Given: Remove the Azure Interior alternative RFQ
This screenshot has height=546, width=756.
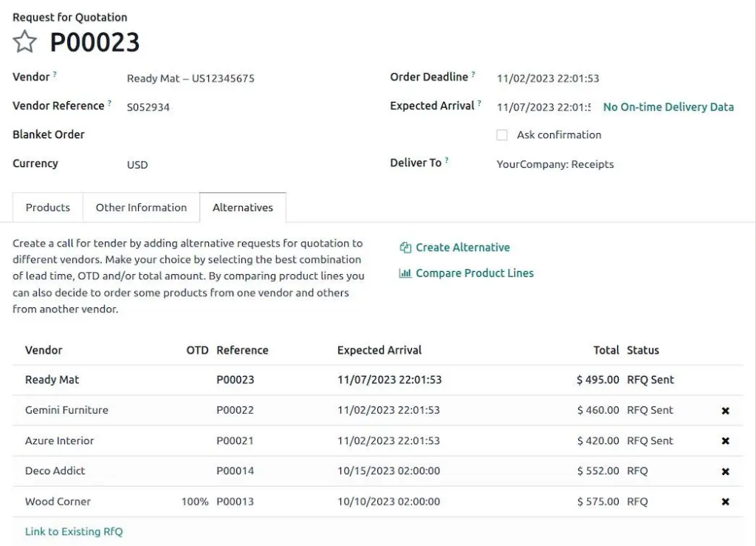Looking at the screenshot, I should click(x=725, y=440).
